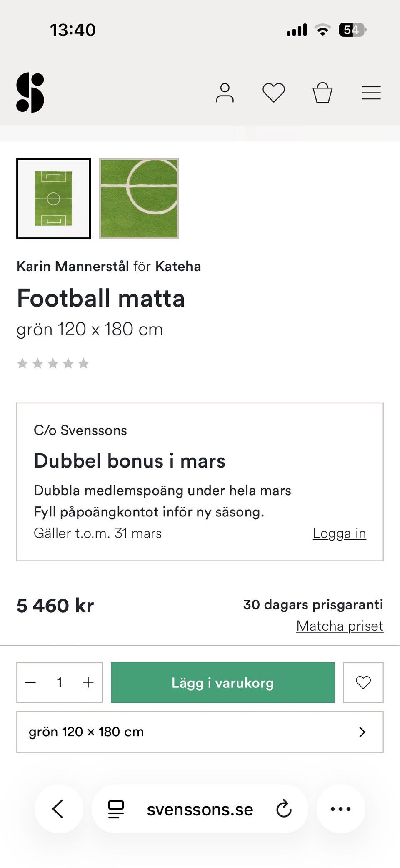
Task: Click the five-star rating row
Action: tap(53, 363)
